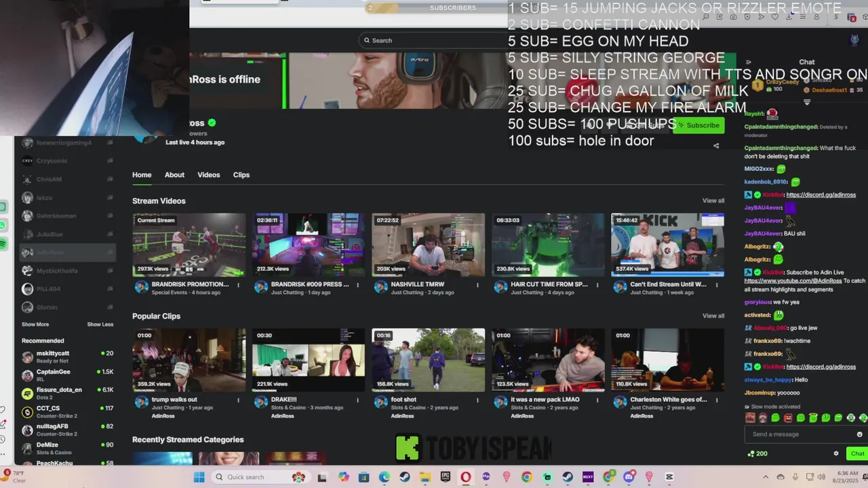Click View all for Stream Videos
The width and height of the screenshot is (868, 488).
(713, 201)
